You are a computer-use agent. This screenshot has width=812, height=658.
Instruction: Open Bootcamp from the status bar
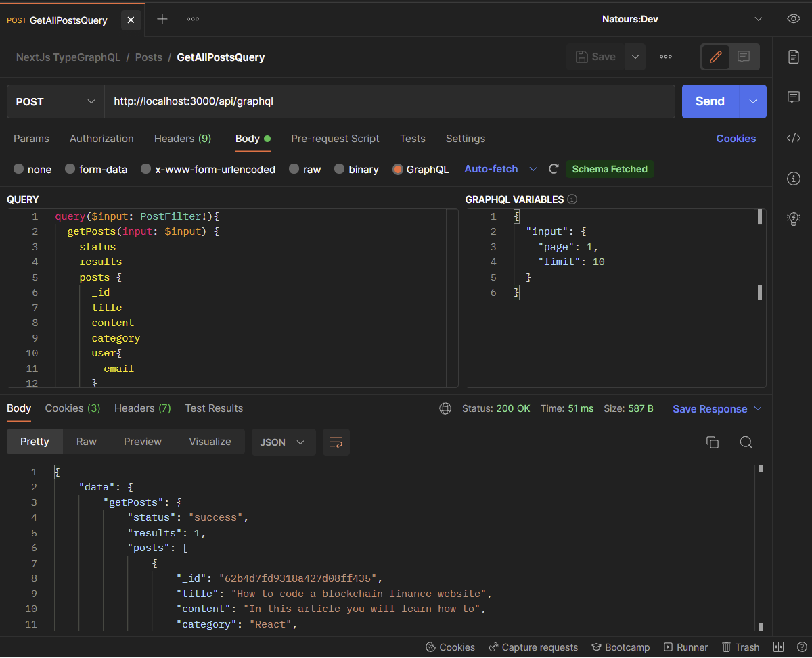pyautogui.click(x=621, y=647)
